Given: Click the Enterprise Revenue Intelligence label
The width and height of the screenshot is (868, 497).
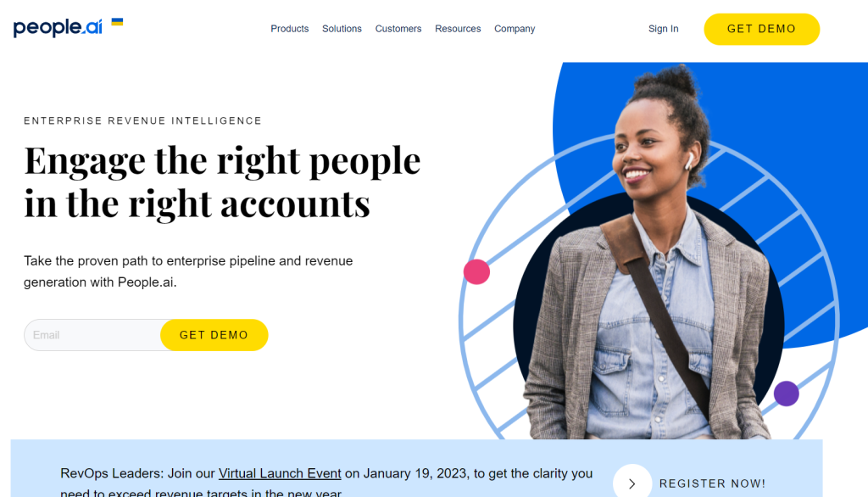Looking at the screenshot, I should (x=142, y=120).
